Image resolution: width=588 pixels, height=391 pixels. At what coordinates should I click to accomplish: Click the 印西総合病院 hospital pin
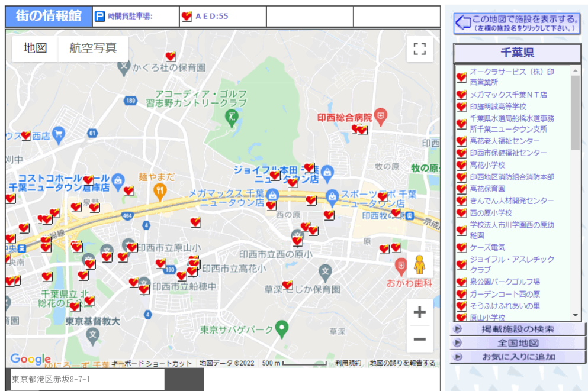click(381, 117)
